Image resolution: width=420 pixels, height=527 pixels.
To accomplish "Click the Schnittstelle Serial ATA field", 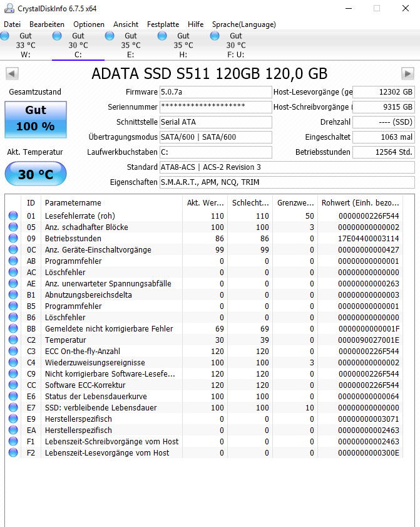I will [215, 122].
